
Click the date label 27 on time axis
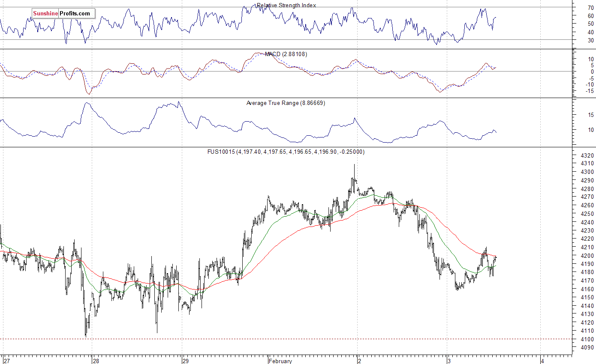click(6, 361)
